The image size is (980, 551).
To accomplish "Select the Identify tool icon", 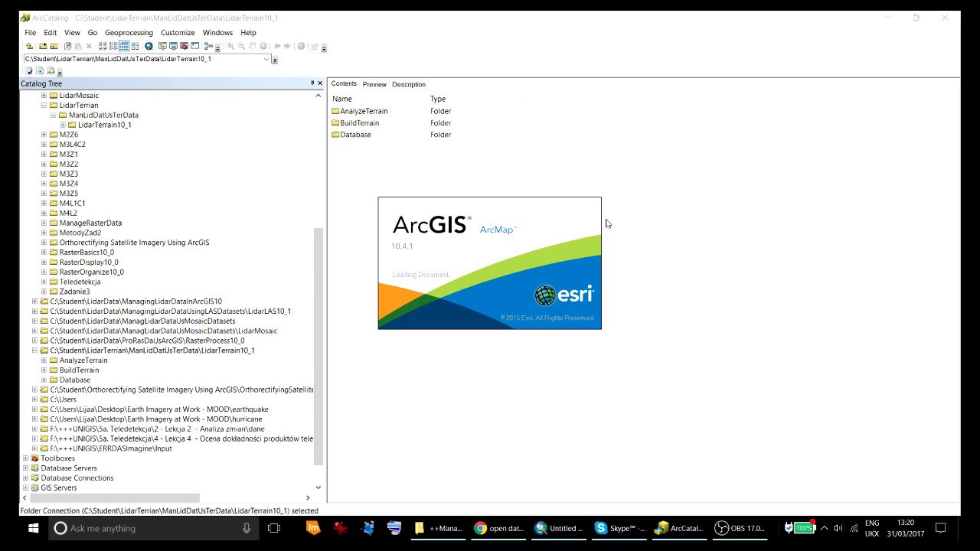I will click(x=301, y=47).
